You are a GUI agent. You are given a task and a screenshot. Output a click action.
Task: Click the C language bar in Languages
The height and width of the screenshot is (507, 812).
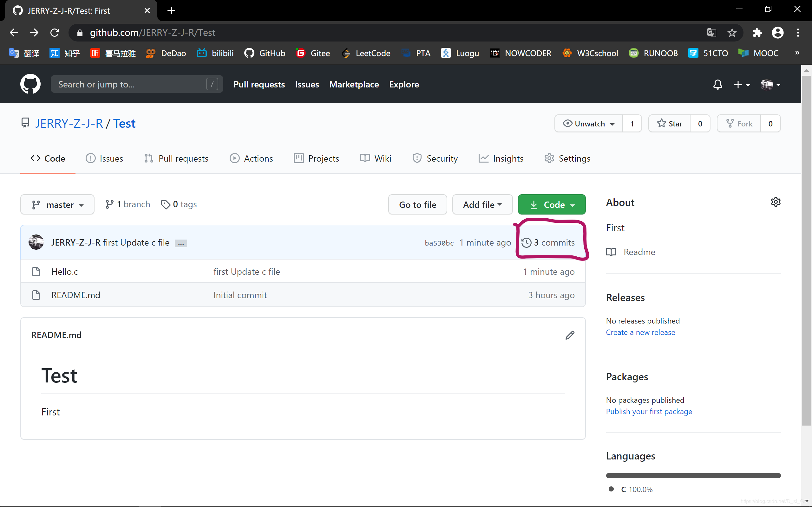point(693,476)
